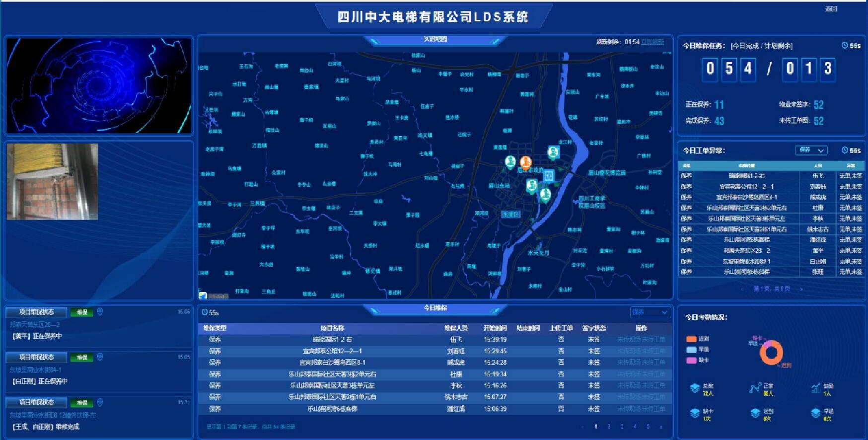Click clock icon in 今日维保任务 panel
The width and height of the screenshot is (868, 440).
(x=845, y=45)
